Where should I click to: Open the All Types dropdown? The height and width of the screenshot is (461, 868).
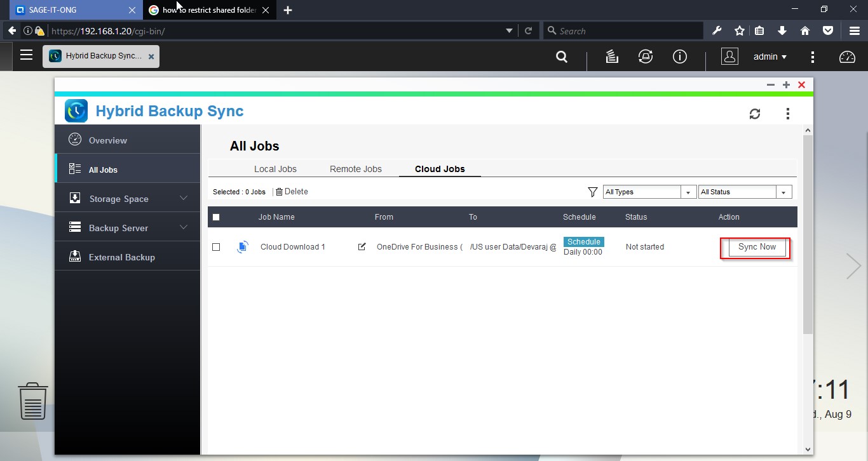click(649, 192)
